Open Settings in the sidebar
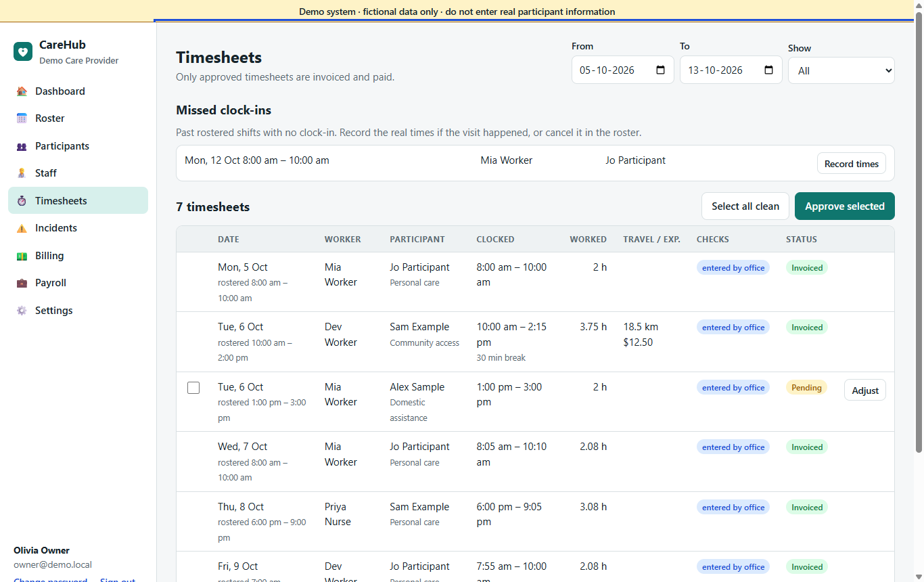Viewport: 924px width, 582px height. 78,311
